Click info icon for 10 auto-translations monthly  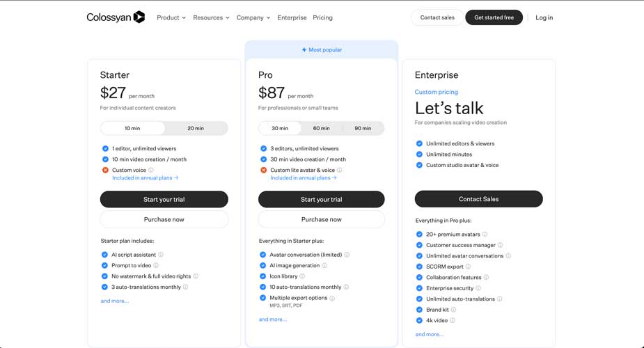pyautogui.click(x=346, y=287)
